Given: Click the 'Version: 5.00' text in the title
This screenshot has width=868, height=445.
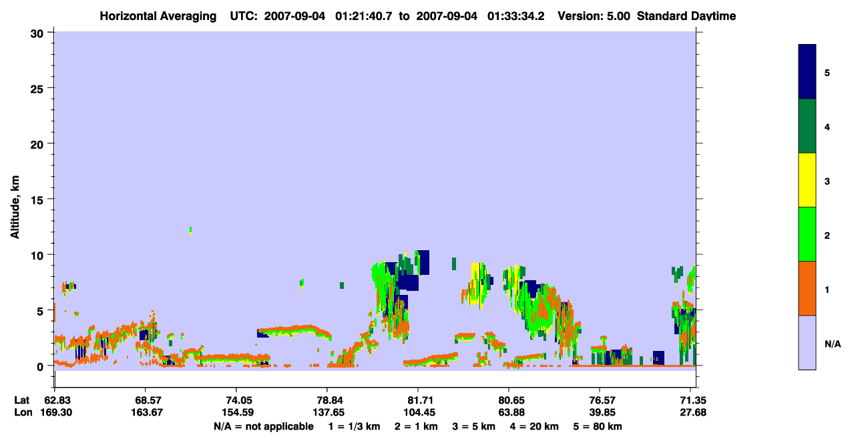Looking at the screenshot, I should 594,16.
